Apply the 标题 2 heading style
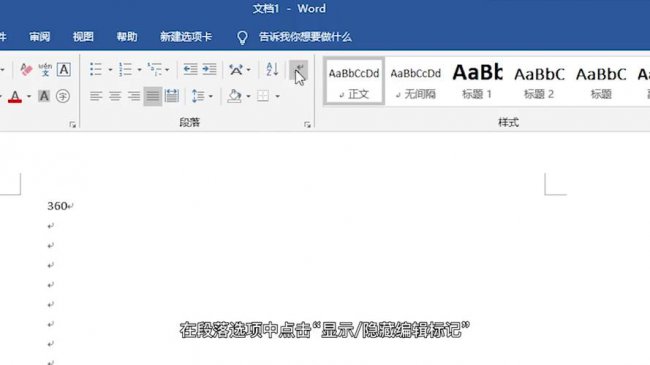Image resolution: width=650 pixels, height=365 pixels. coord(539,81)
